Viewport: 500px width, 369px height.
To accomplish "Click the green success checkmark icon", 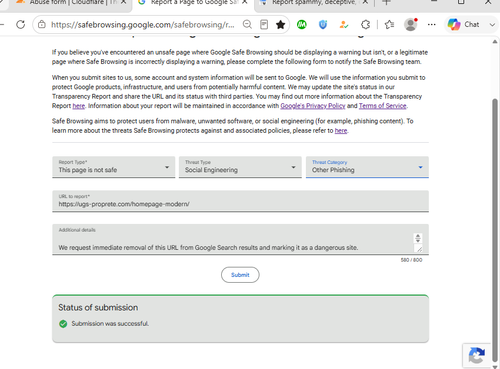I will [63, 324].
